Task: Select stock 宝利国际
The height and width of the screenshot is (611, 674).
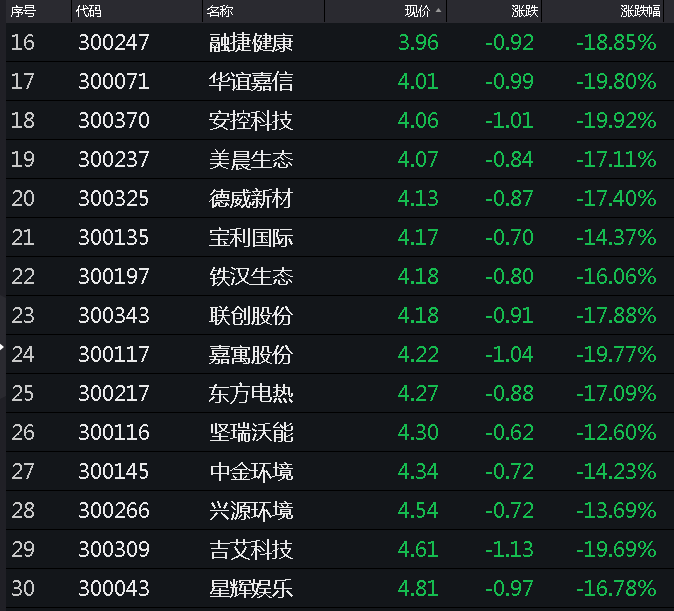Action: [x=251, y=237]
